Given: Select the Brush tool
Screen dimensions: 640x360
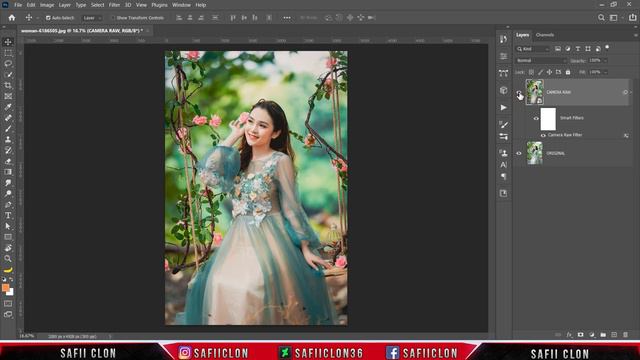Looking at the screenshot, I should click(8, 129).
